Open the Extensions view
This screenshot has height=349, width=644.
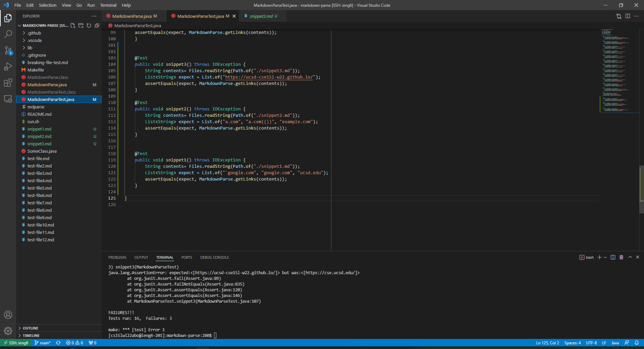click(8, 83)
